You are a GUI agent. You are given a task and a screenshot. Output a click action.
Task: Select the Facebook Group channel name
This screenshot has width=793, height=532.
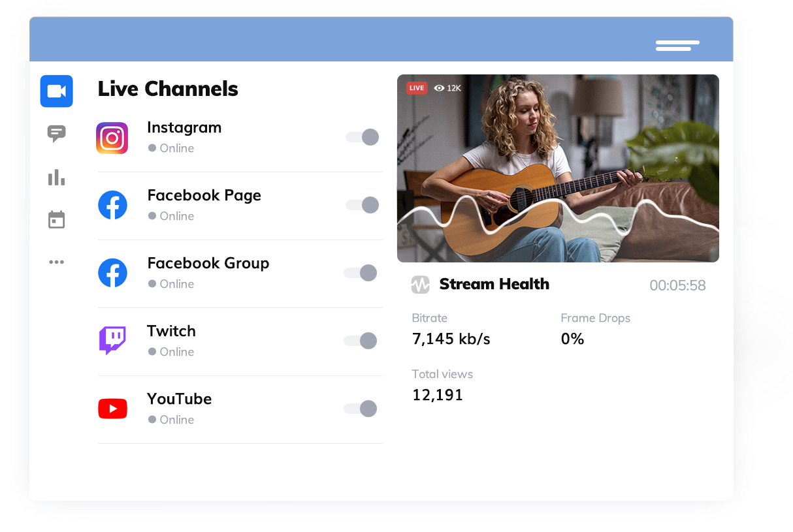[208, 263]
